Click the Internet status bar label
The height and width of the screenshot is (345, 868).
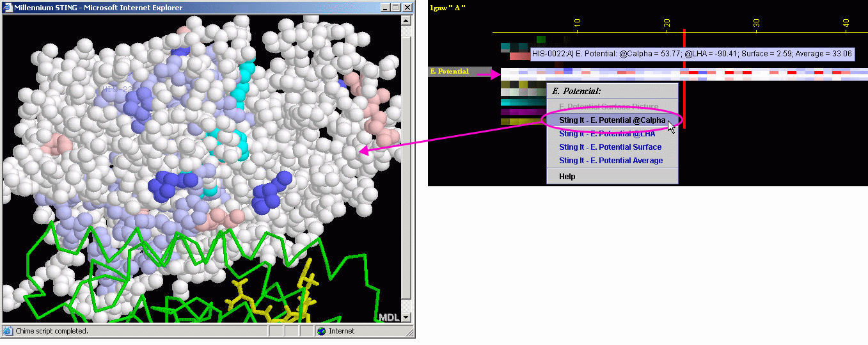click(x=342, y=331)
